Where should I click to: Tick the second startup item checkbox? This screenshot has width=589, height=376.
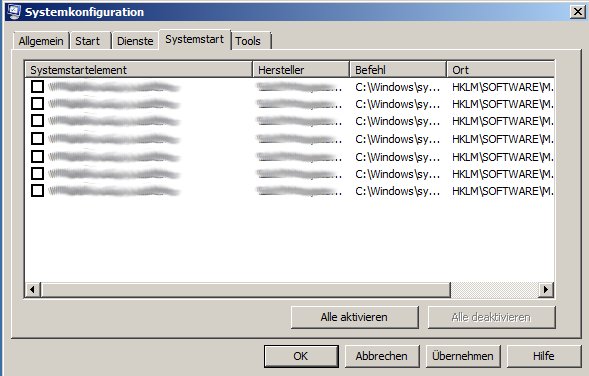click(37, 103)
